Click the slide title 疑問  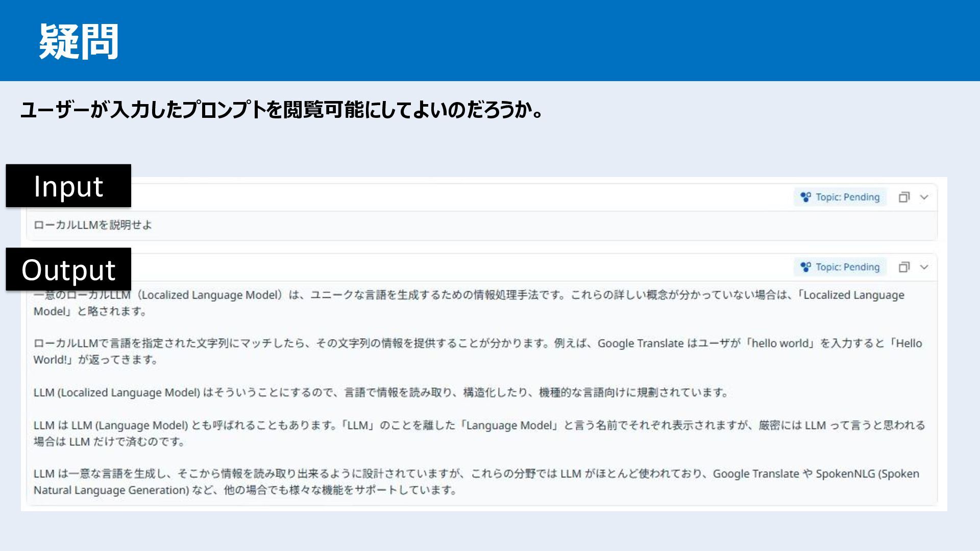(x=79, y=42)
